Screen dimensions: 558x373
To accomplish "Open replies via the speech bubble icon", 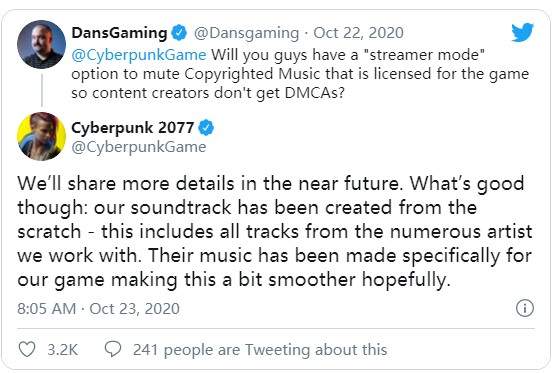I will (x=113, y=349).
